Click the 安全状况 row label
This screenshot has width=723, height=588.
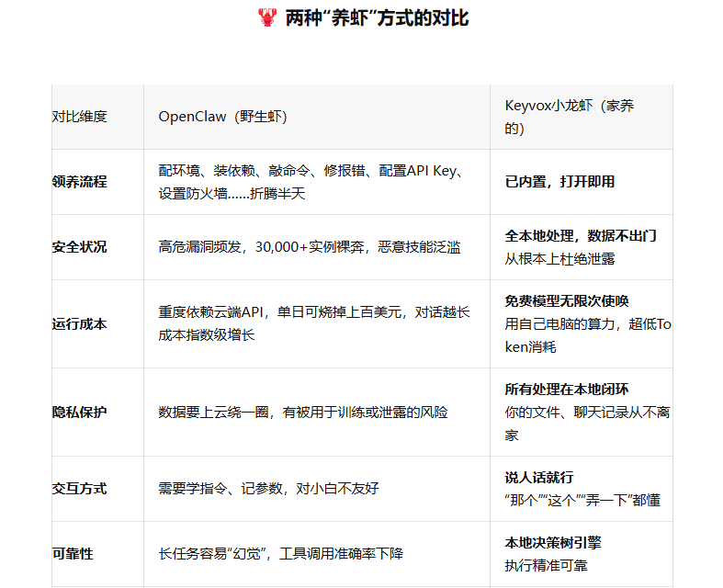[x=80, y=247]
